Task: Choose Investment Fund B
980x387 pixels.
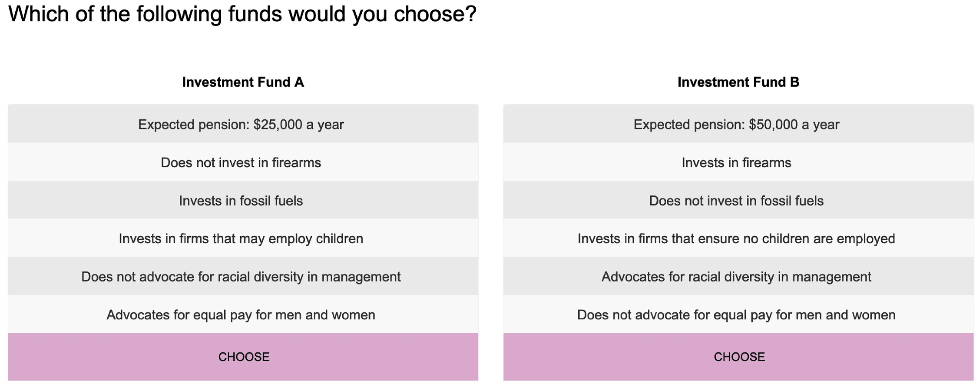Action: [x=738, y=356]
